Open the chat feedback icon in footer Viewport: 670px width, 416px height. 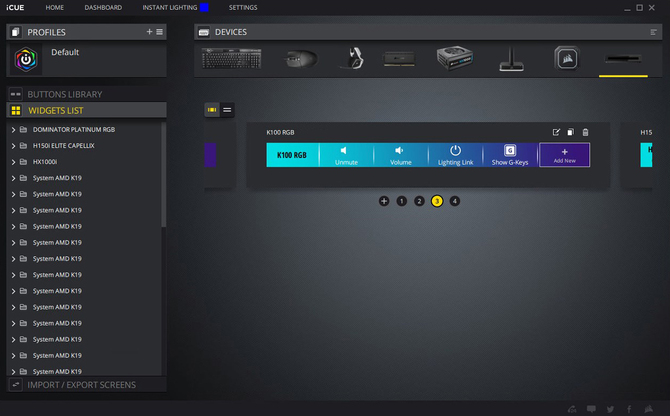591,409
